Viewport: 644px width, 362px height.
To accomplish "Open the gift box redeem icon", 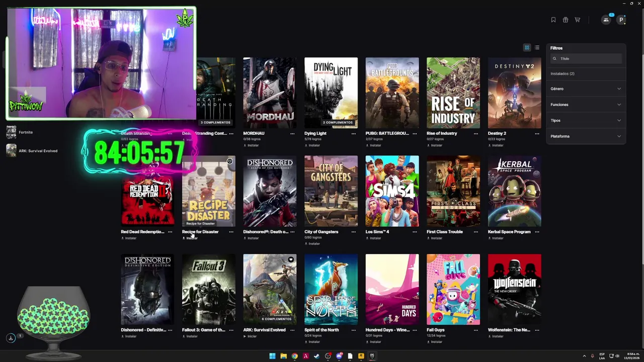I will point(566,20).
